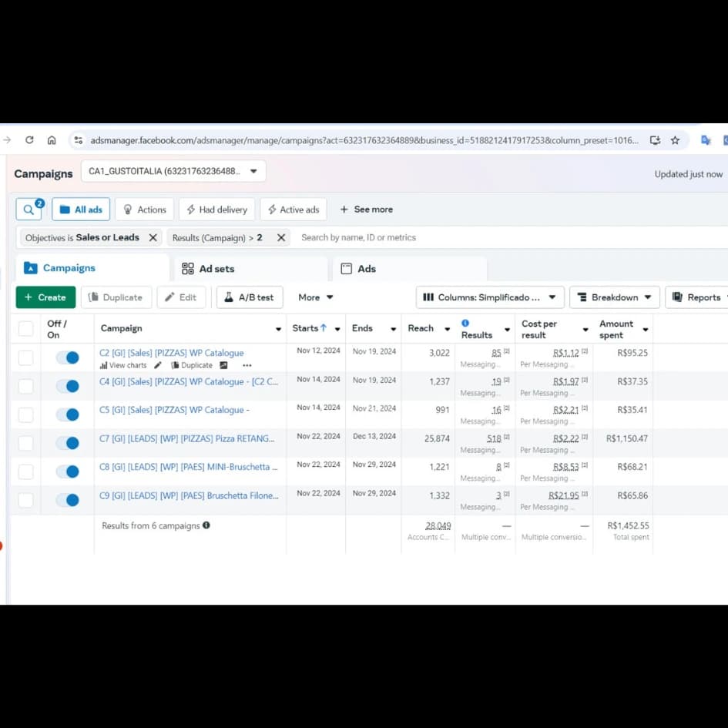This screenshot has height=728, width=728.
Task: Select the Actions filter
Action: click(144, 210)
